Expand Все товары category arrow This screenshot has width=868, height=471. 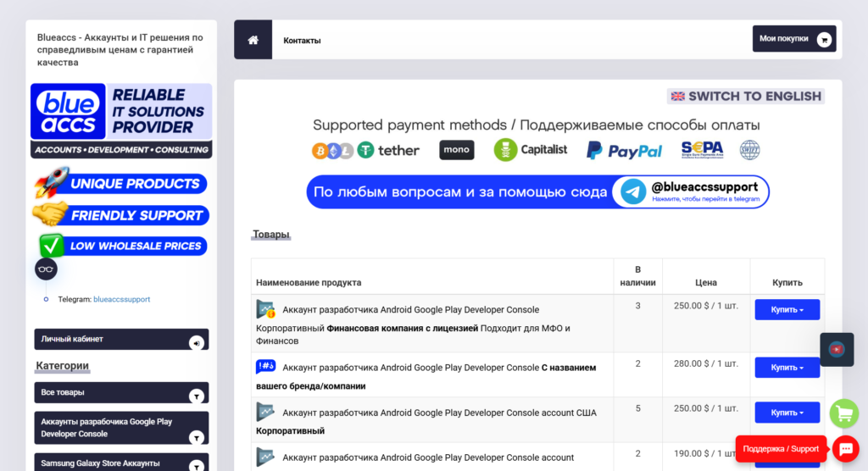[x=196, y=396]
